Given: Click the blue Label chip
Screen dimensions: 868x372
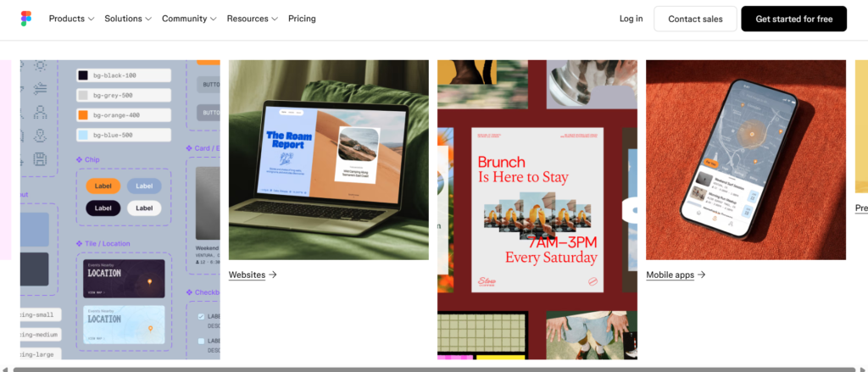Looking at the screenshot, I should click(x=144, y=186).
